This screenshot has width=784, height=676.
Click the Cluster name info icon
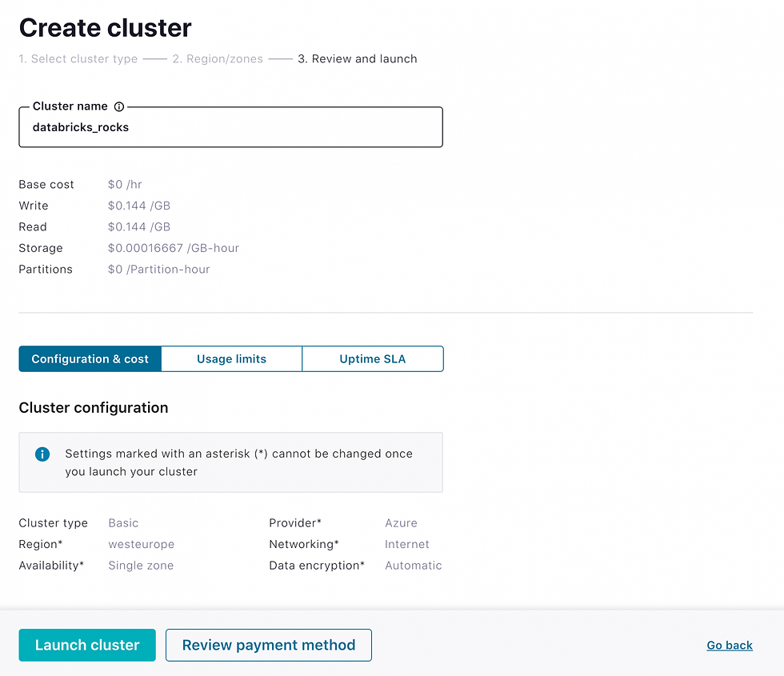click(x=119, y=106)
